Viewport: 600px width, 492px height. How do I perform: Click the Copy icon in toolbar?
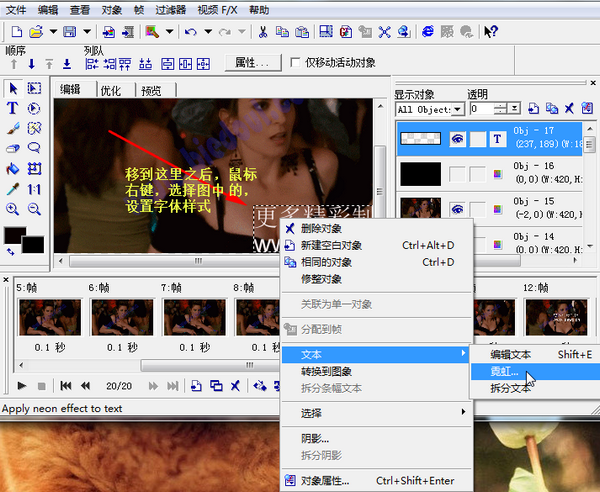282,32
